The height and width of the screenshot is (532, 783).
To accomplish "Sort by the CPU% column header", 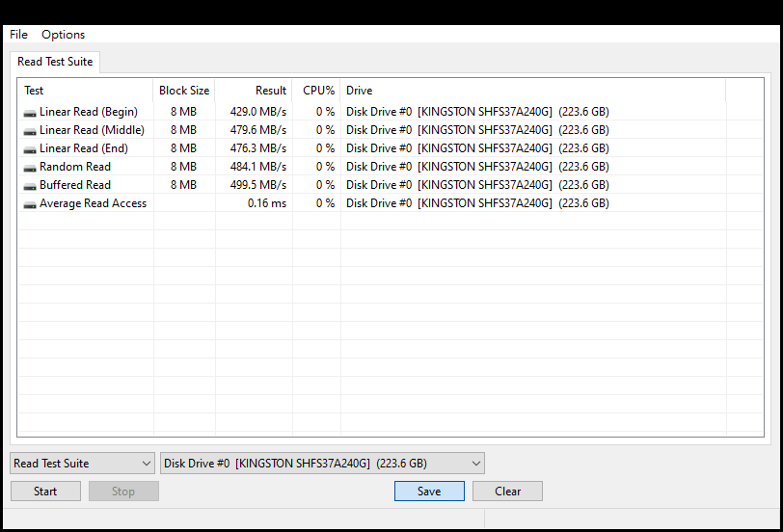I will point(316,91).
